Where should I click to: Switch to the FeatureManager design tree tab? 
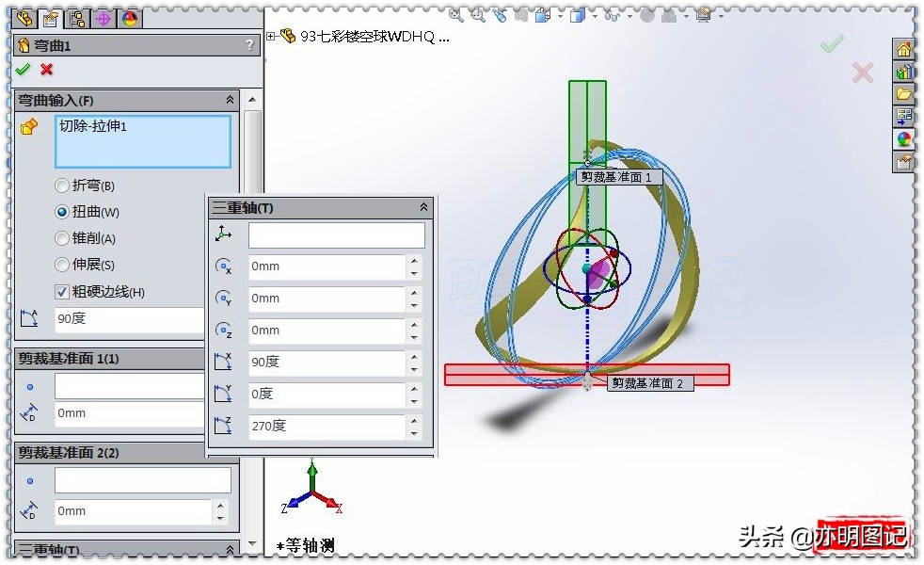pos(24,16)
